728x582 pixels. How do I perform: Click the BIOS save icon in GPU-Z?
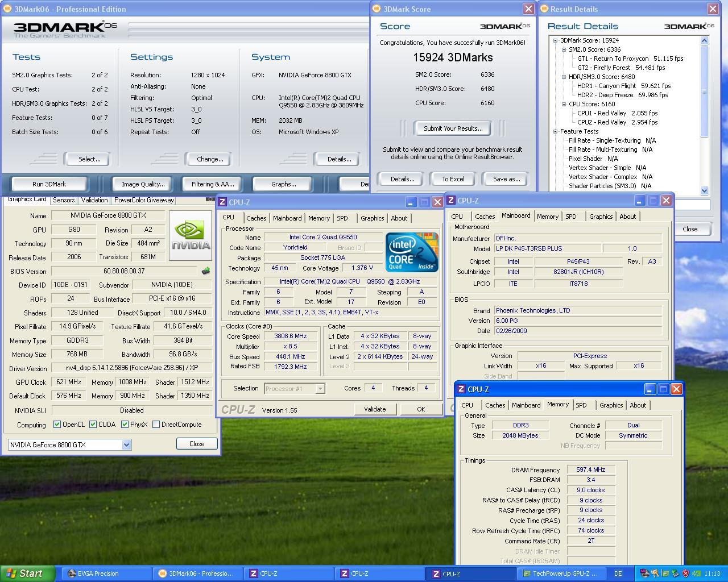[205, 271]
